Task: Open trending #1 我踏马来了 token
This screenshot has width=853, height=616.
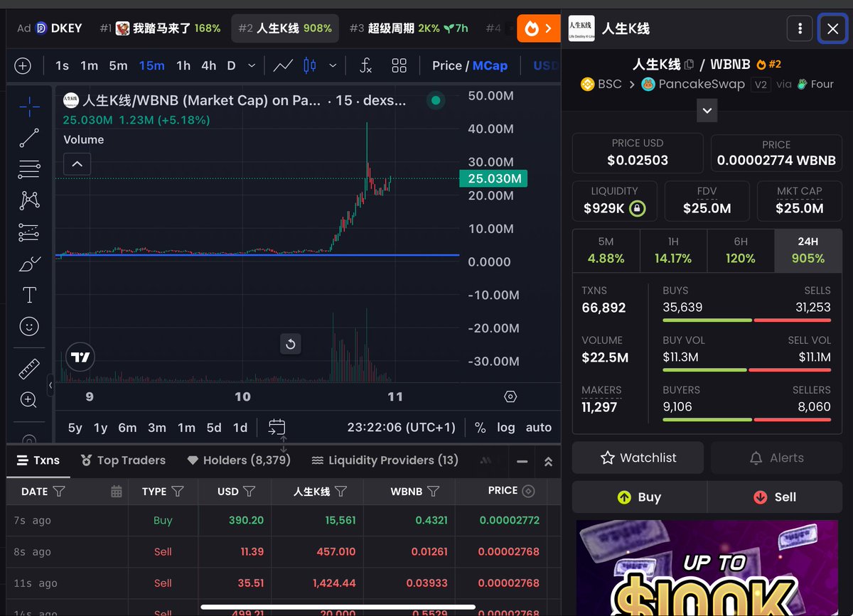Action: pyautogui.click(x=160, y=28)
